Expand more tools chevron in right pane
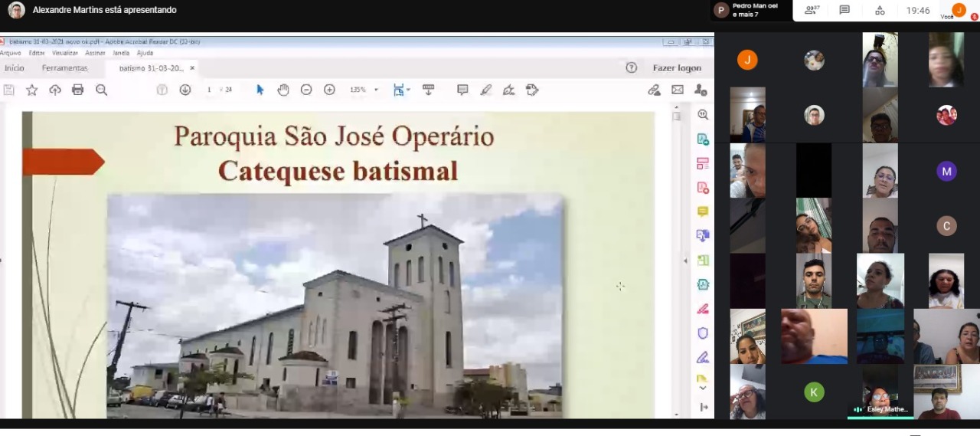This screenshot has width=980, height=436. 703,388
